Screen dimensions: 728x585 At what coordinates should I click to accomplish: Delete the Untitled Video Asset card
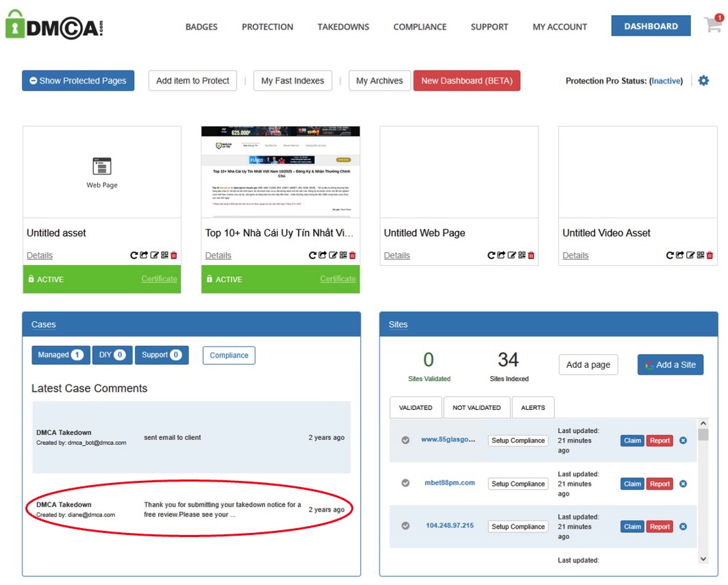click(x=710, y=255)
